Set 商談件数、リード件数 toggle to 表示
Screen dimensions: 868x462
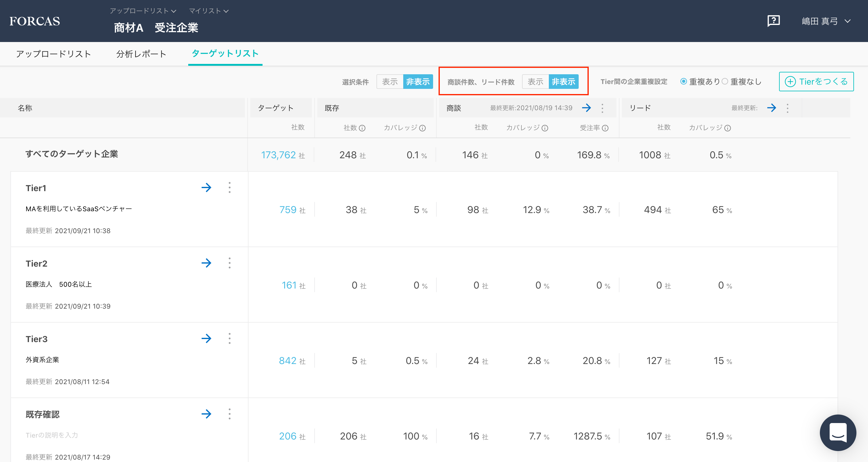535,82
